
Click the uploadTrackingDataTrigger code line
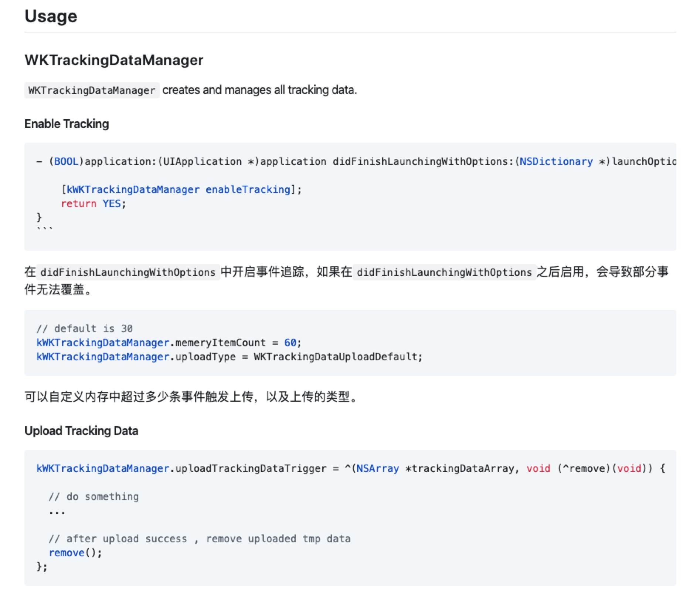[x=351, y=469]
